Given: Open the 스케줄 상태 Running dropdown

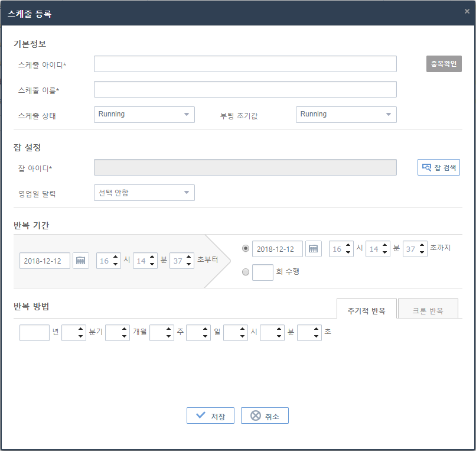Looking at the screenshot, I should tap(144, 114).
